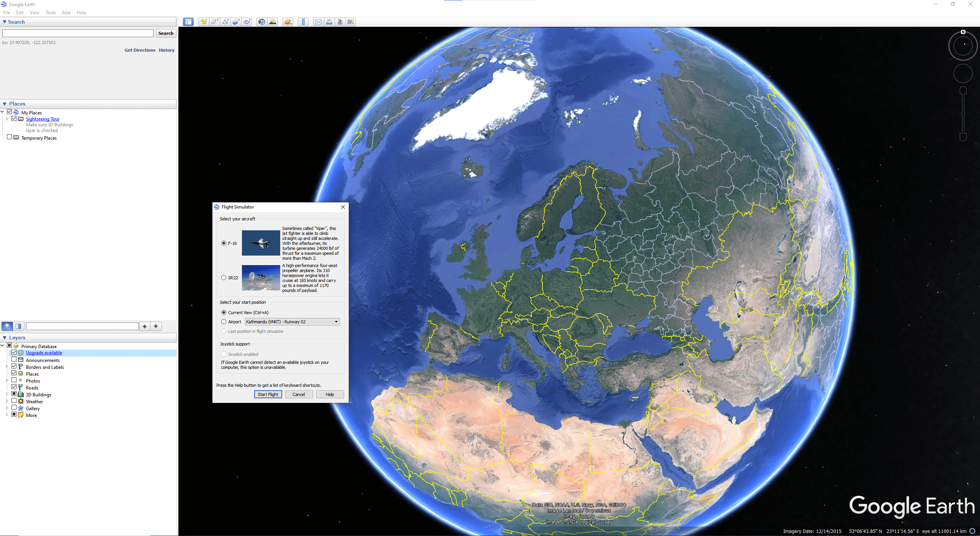The width and height of the screenshot is (980, 536).
Task: Expand the 3D Buildings layer tree
Action: 7,394
